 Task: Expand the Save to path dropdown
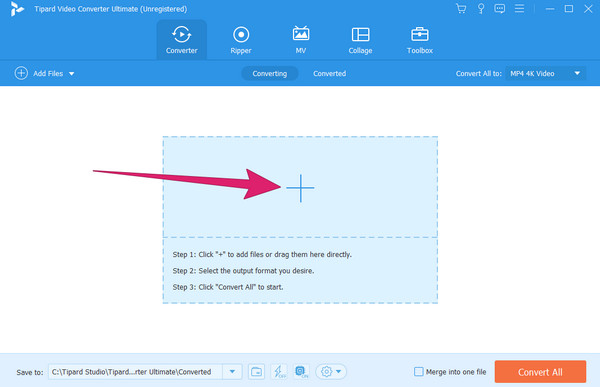tap(232, 372)
